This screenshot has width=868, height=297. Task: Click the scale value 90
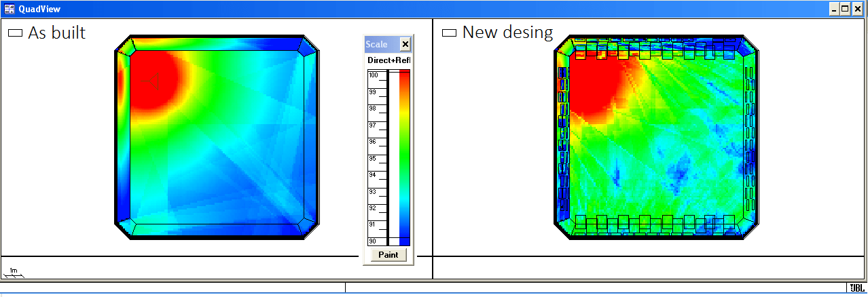pyautogui.click(x=372, y=241)
